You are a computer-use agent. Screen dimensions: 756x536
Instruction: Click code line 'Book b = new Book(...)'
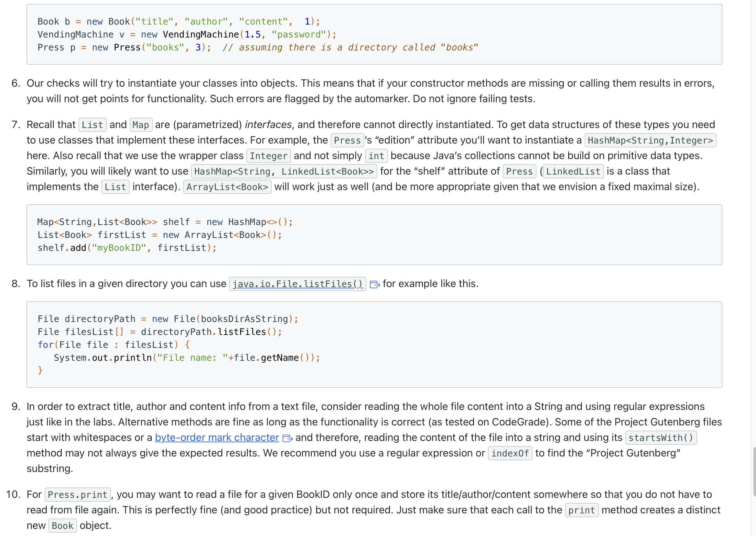click(x=178, y=21)
